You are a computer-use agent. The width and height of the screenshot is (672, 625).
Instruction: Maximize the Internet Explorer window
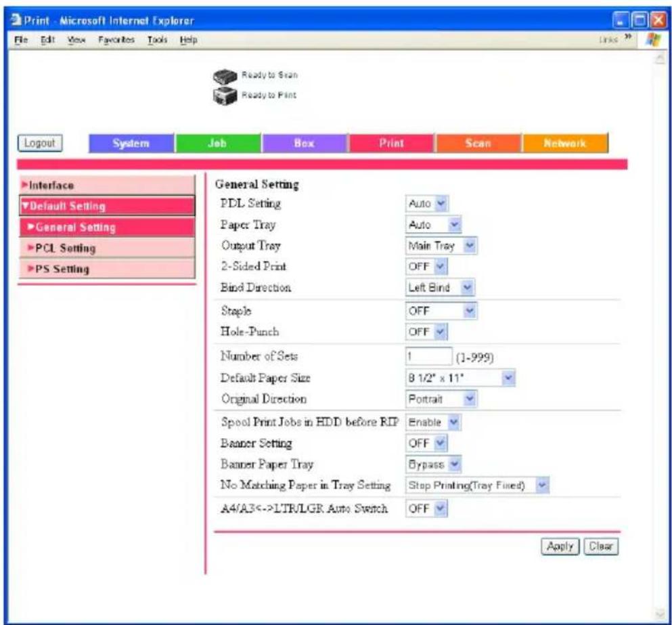point(640,20)
